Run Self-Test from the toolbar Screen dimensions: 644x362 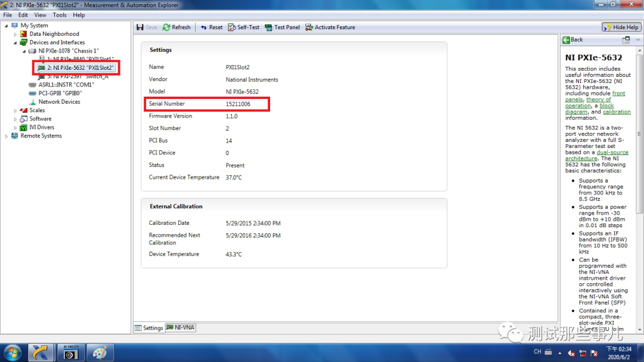[x=244, y=27]
